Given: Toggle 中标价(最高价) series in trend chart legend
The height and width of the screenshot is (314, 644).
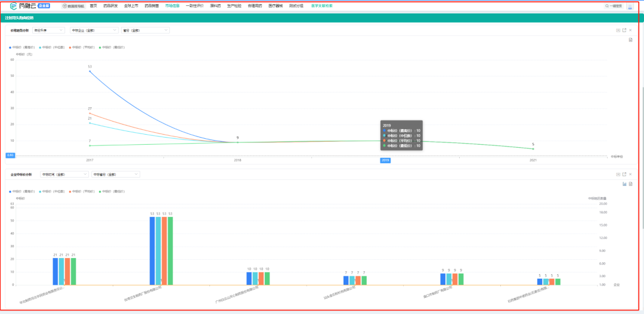Looking at the screenshot, I should (23, 47).
